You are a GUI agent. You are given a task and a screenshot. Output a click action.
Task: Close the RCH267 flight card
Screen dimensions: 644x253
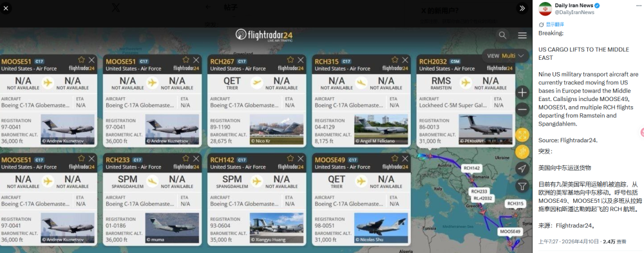(300, 60)
